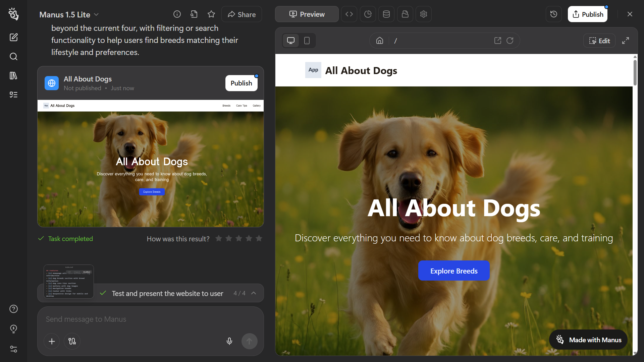Switch to Preview mode
The height and width of the screenshot is (362, 644).
[307, 14]
